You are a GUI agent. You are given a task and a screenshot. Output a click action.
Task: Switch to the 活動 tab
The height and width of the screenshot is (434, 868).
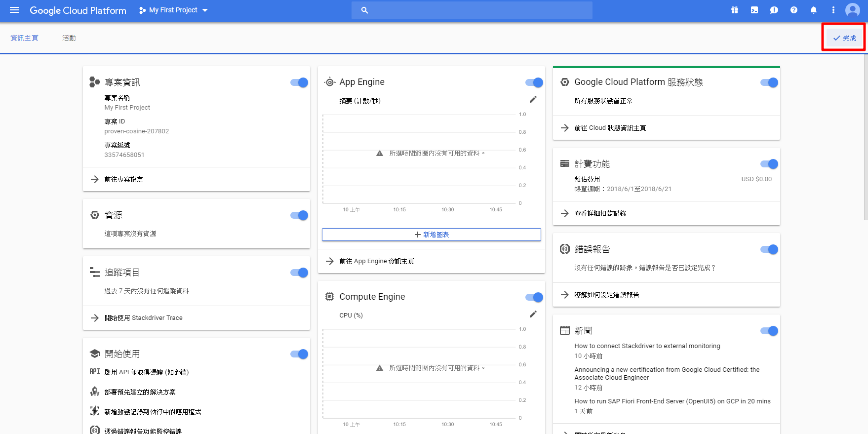[x=69, y=38]
